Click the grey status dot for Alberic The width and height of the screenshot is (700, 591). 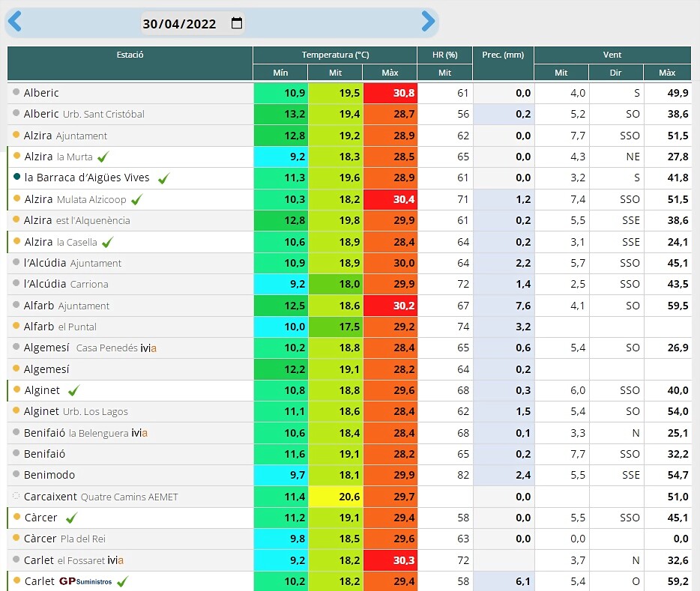(x=16, y=92)
